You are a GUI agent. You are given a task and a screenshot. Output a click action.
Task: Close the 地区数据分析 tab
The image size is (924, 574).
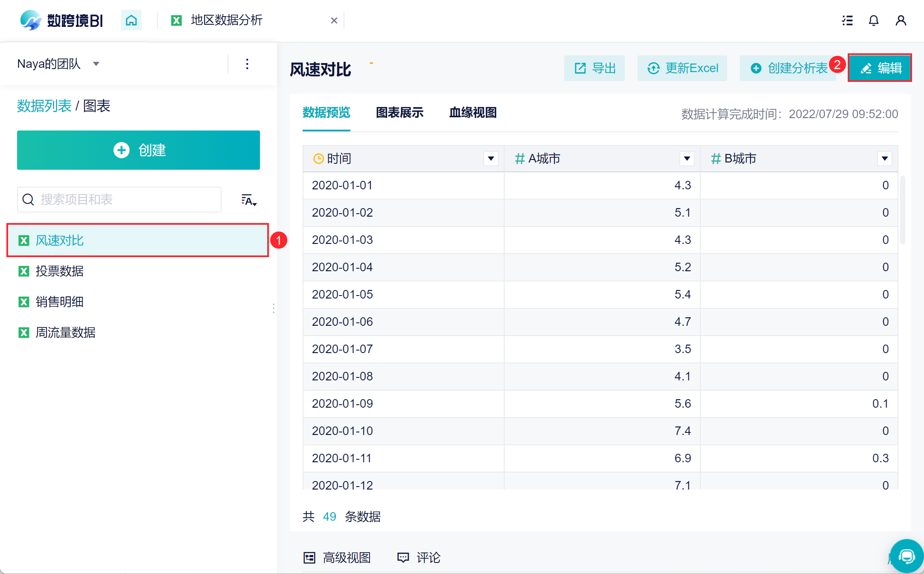pos(334,20)
